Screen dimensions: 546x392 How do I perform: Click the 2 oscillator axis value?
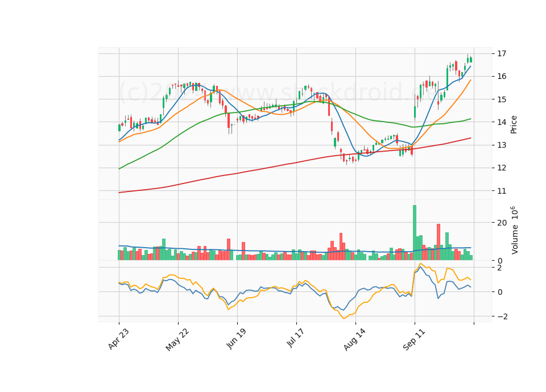500,268
